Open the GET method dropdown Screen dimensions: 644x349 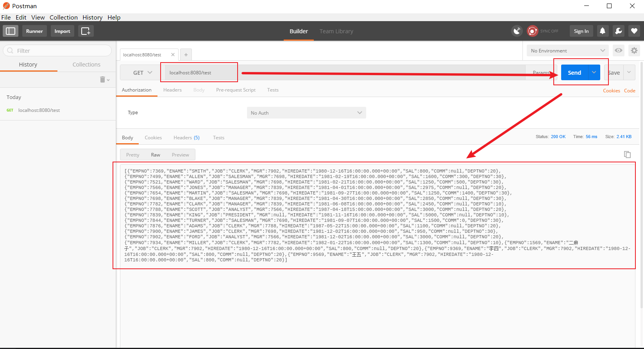pyautogui.click(x=142, y=73)
